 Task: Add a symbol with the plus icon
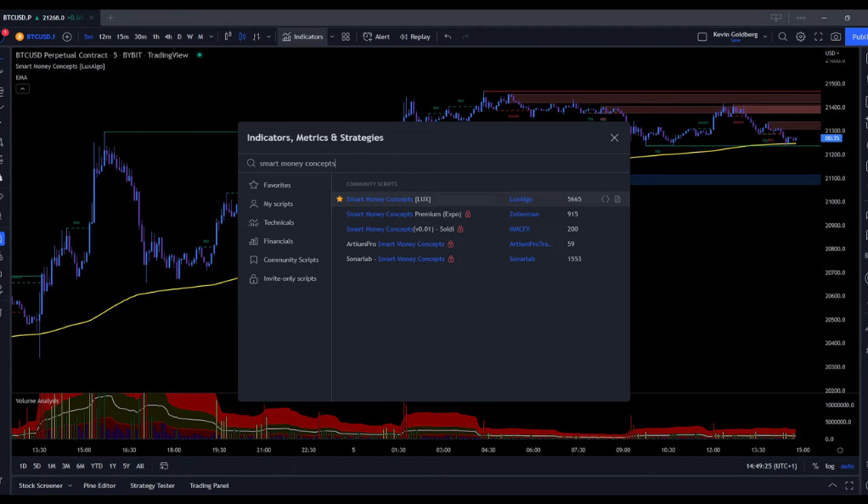coord(67,36)
